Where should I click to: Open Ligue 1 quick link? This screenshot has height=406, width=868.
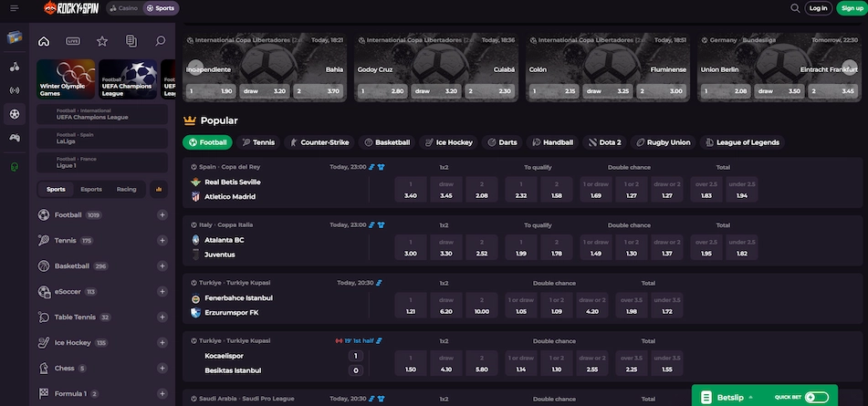click(x=102, y=162)
